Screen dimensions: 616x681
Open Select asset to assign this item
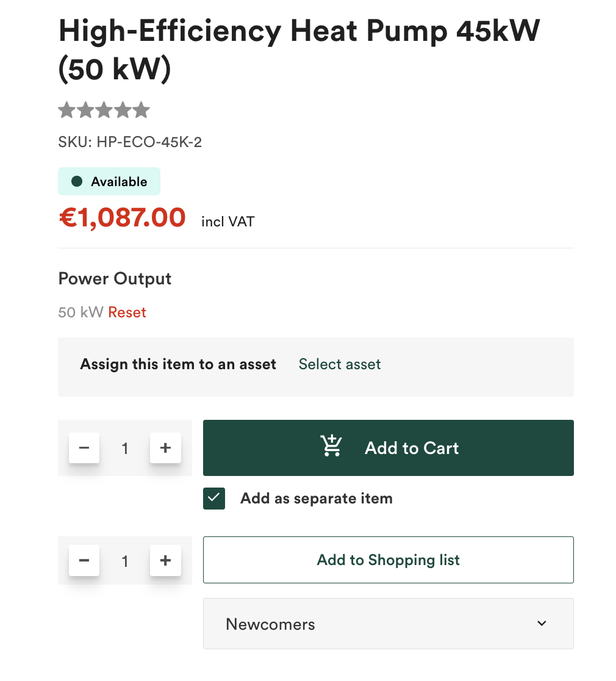pos(339,364)
